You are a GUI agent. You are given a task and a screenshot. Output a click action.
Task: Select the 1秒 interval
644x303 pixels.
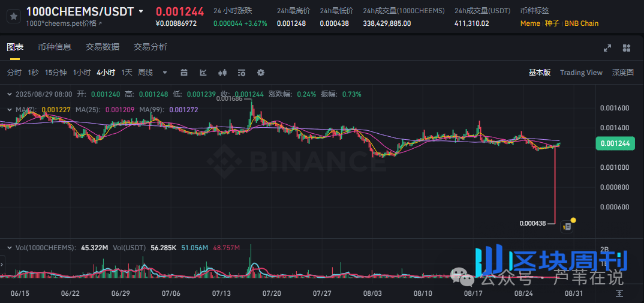pyautogui.click(x=33, y=73)
